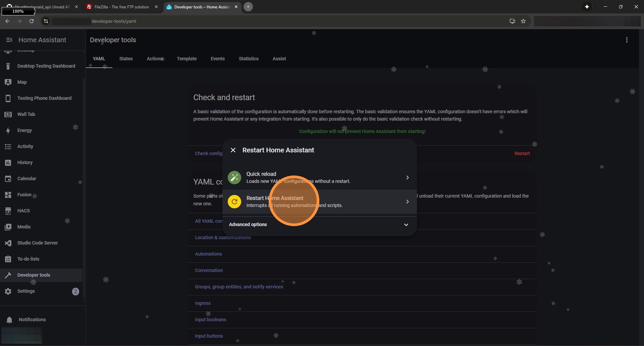Screen dimensions: 644x346
Task: Open the Studio Code Server icon
Action: [x=8, y=243]
